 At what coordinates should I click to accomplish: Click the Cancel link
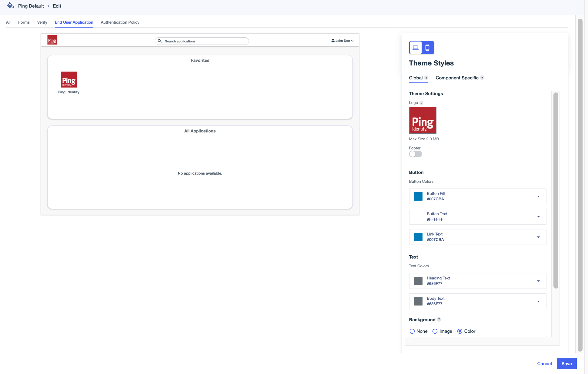click(x=544, y=363)
